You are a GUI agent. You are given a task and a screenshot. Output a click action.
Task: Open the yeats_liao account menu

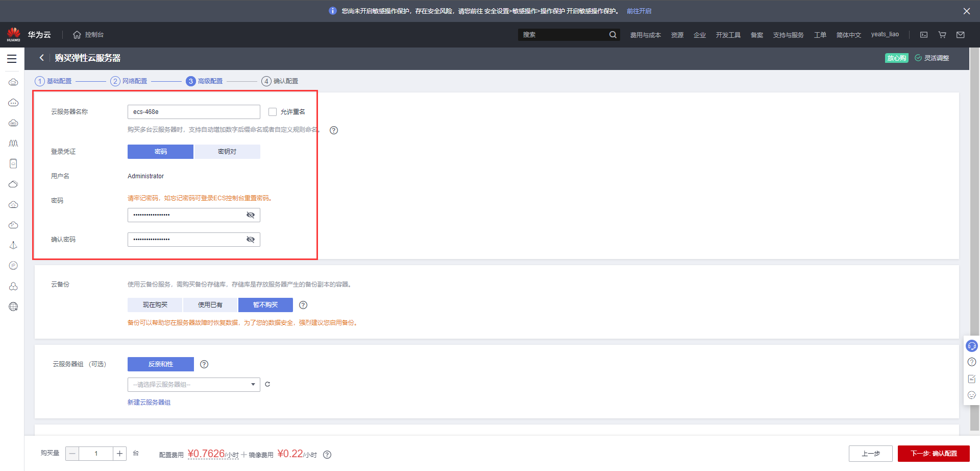click(885, 34)
